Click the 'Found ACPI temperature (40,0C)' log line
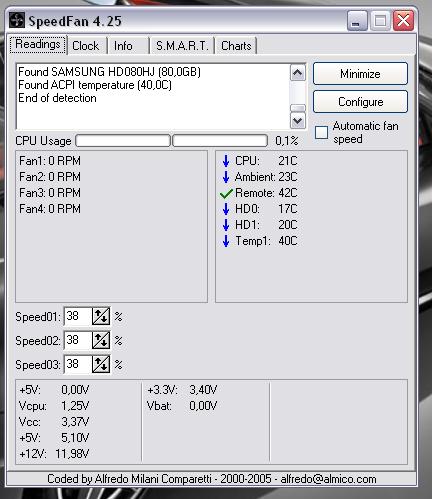The width and height of the screenshot is (432, 499). click(95, 85)
